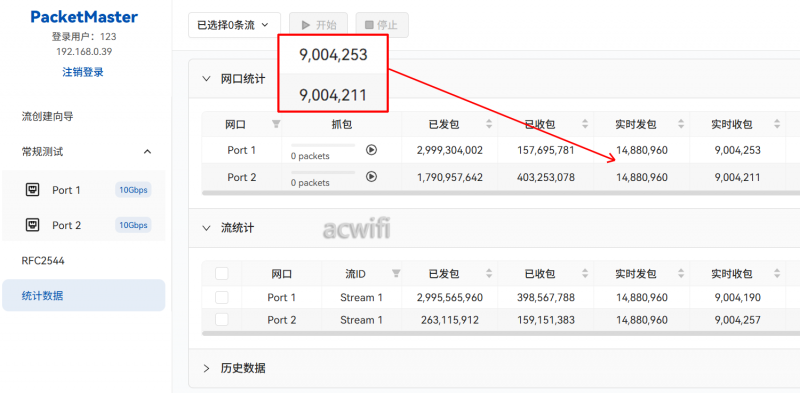Collapse the 流统计 section
The height and width of the screenshot is (393, 800).
click(x=206, y=228)
